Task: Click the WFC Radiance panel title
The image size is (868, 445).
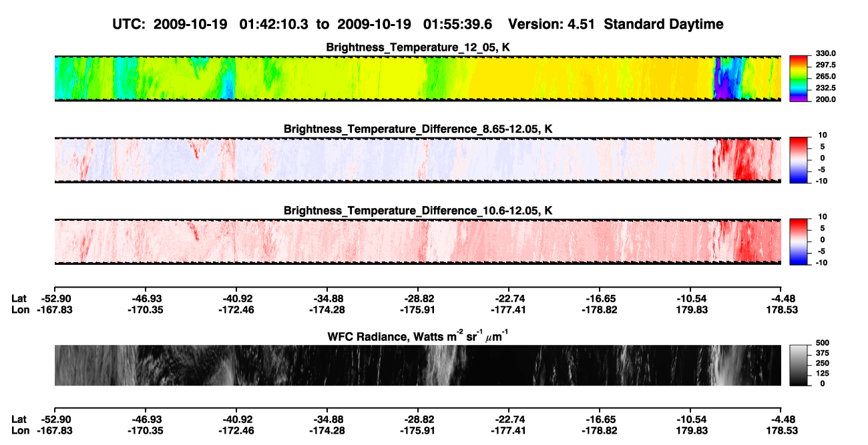Action: 418,336
